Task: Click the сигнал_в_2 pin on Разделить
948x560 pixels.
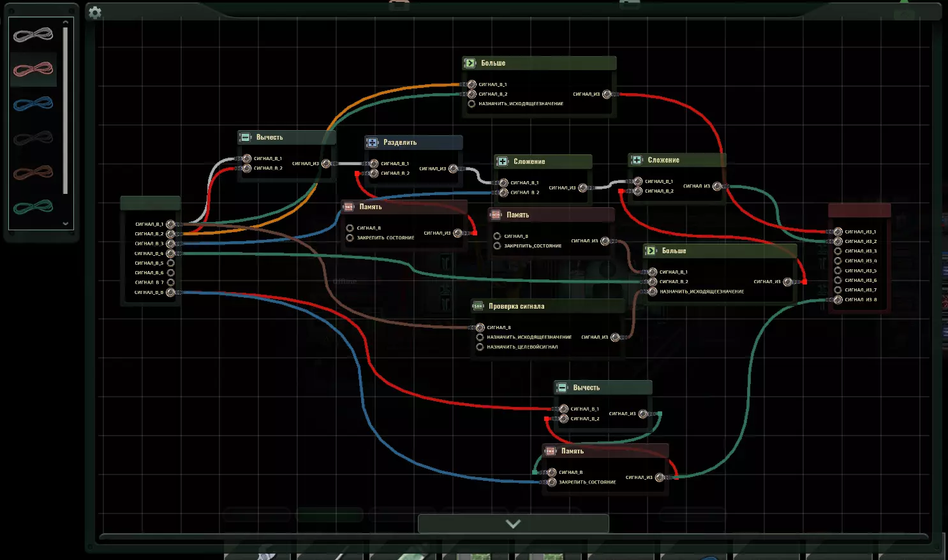Action: [374, 173]
